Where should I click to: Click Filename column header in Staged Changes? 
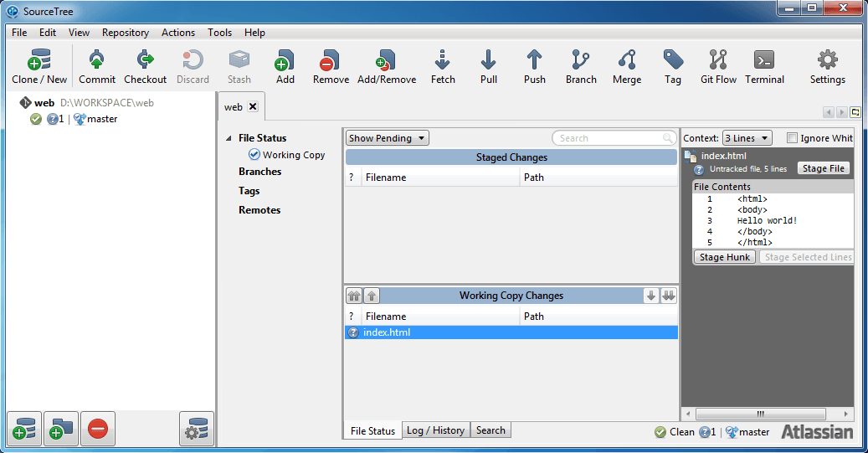(440, 178)
